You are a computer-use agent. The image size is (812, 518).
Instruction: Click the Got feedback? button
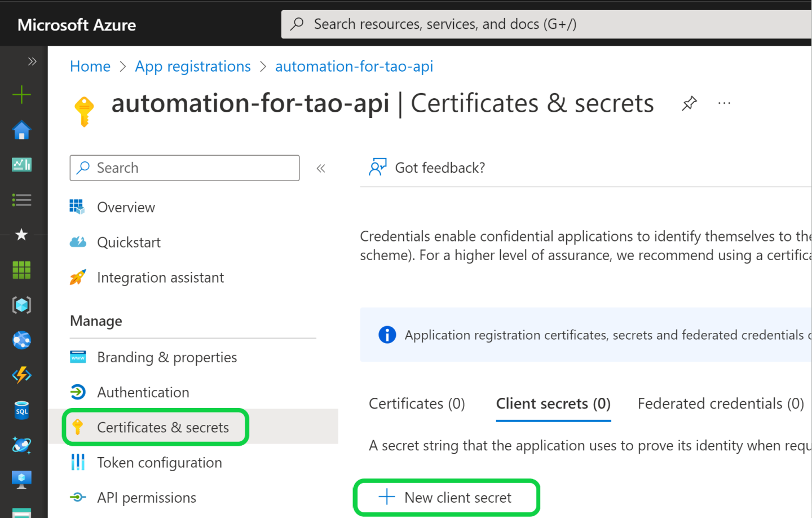(427, 168)
